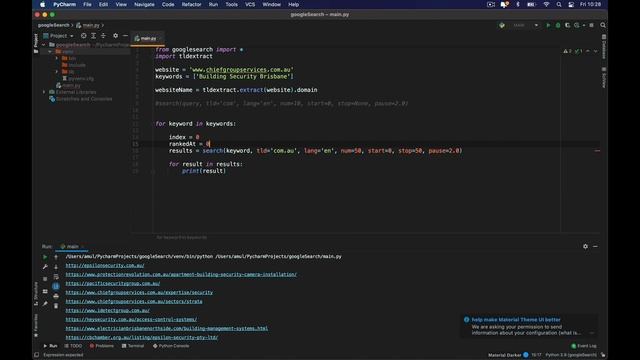Image resolution: width=640 pixels, height=360 pixels.
Task: Open the chiefgroupservices expertise/security link
Action: pyautogui.click(x=139, y=292)
